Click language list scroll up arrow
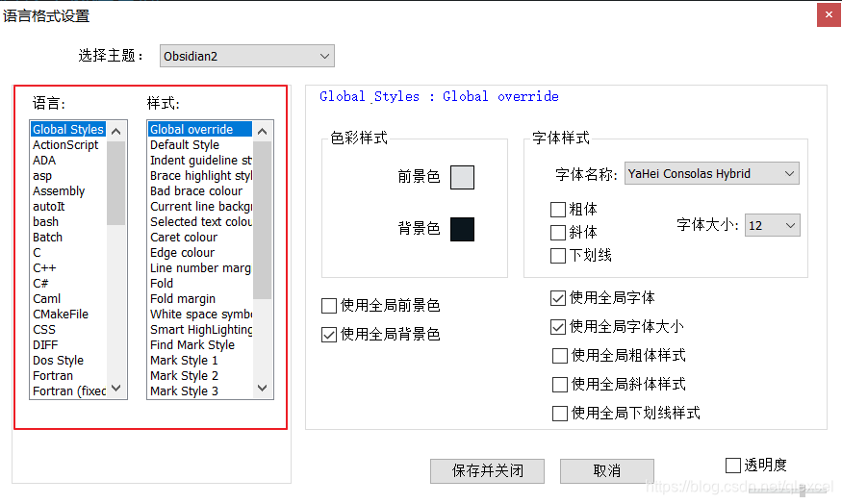Image resolution: width=842 pixels, height=504 pixels. point(116,131)
